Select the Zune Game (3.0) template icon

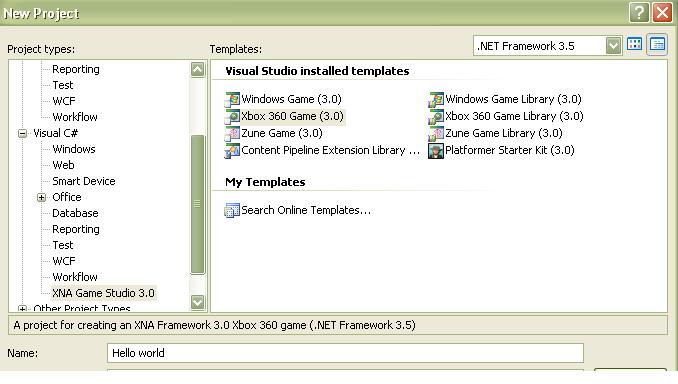232,134
